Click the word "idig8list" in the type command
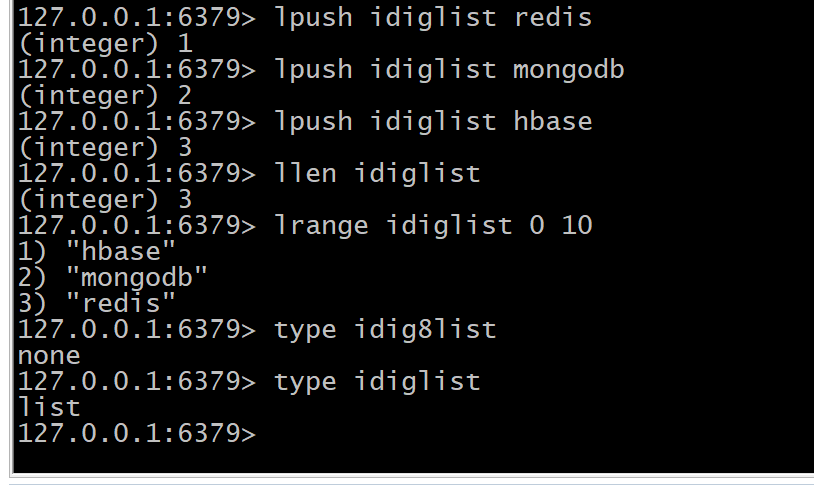Image resolution: width=814 pixels, height=485 pixels. (x=425, y=329)
